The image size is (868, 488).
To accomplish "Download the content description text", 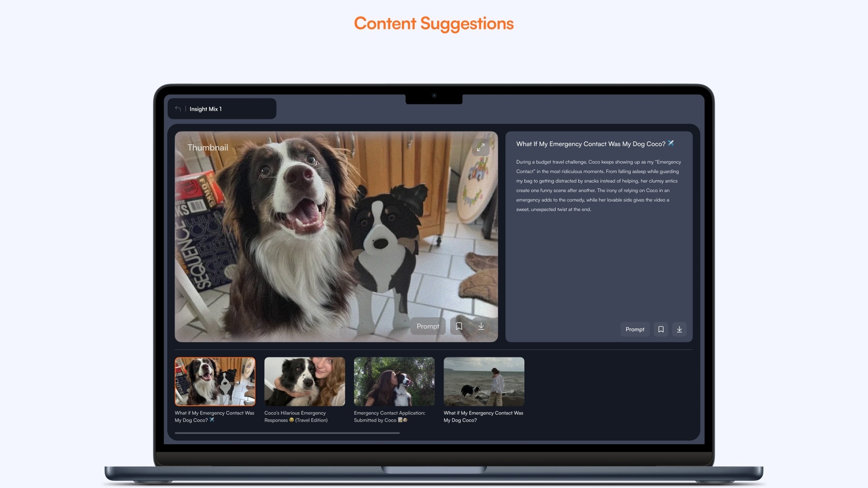I will (x=679, y=329).
